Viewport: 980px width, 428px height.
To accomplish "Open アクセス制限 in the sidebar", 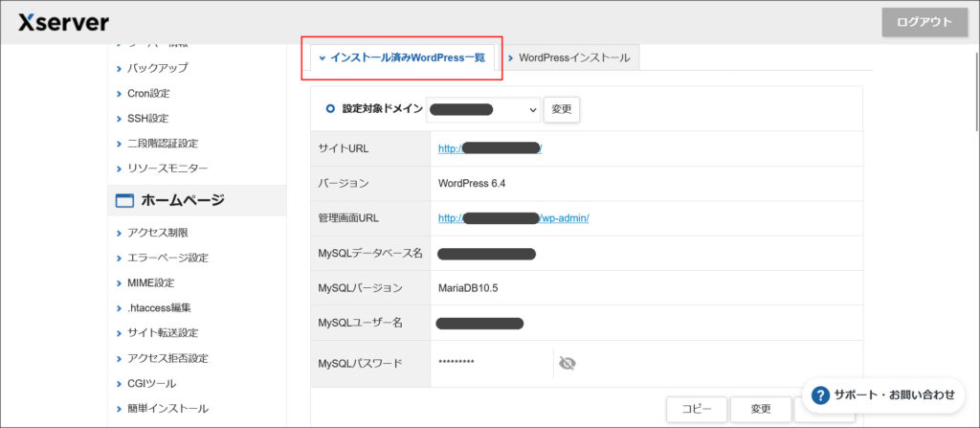I will pos(158,233).
